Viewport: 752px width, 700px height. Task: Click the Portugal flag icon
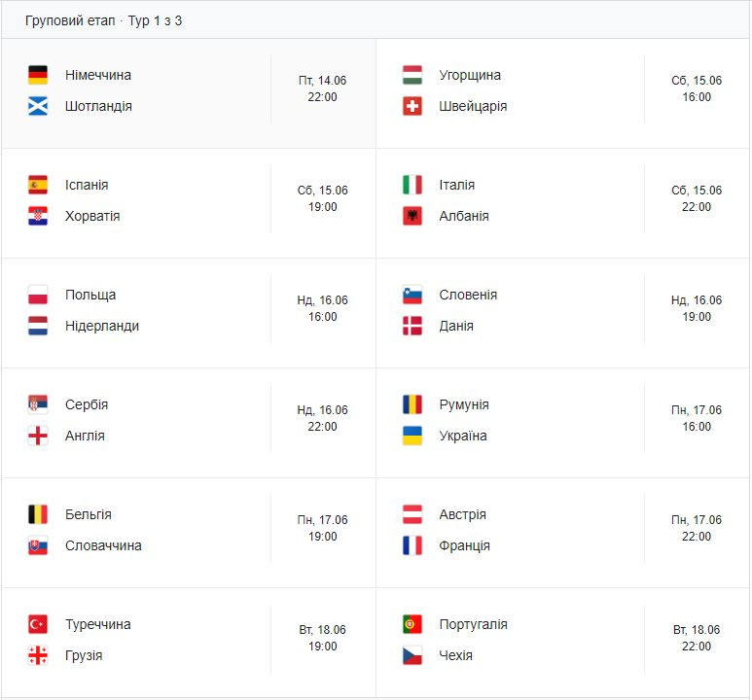pyautogui.click(x=412, y=624)
